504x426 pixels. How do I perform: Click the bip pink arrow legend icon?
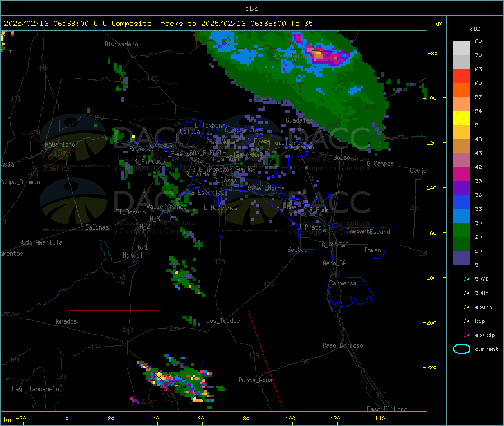point(461,321)
